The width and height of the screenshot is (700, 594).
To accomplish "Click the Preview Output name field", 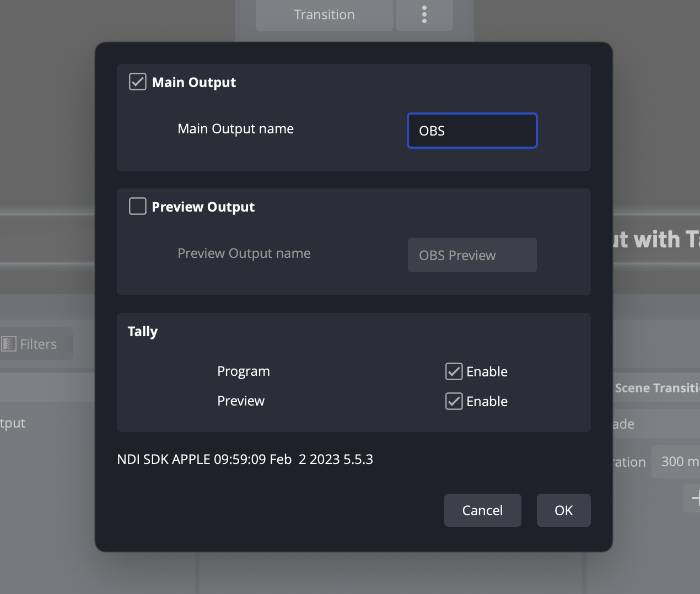I will click(472, 255).
